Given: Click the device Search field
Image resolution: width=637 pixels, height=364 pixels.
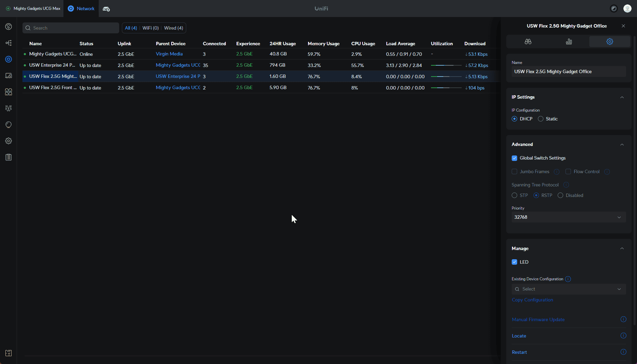Looking at the screenshot, I should tap(71, 28).
